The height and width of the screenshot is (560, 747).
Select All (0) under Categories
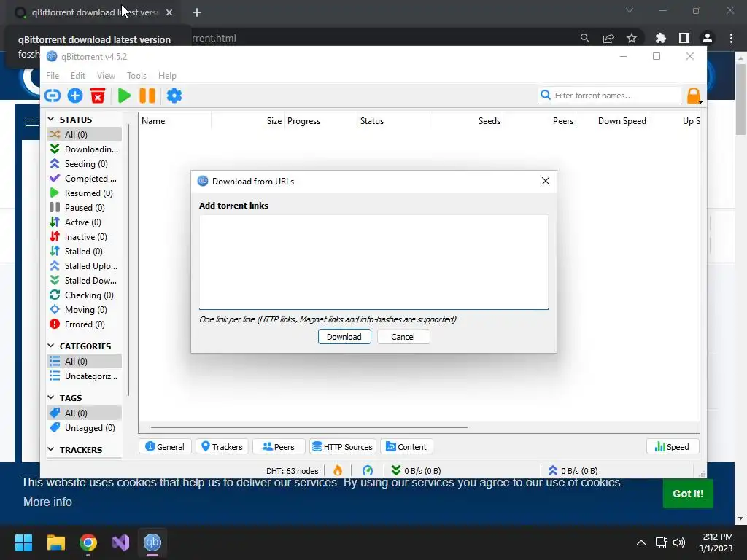pos(85,362)
